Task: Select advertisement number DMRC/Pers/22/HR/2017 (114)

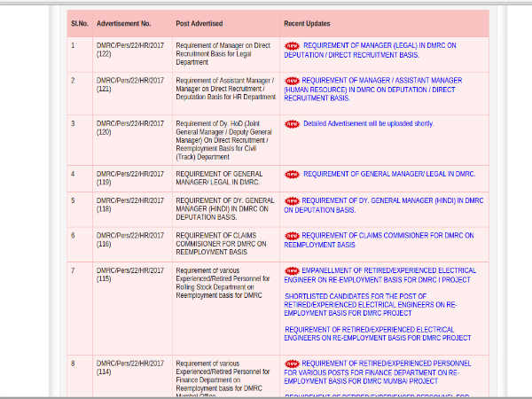Action: point(130,367)
